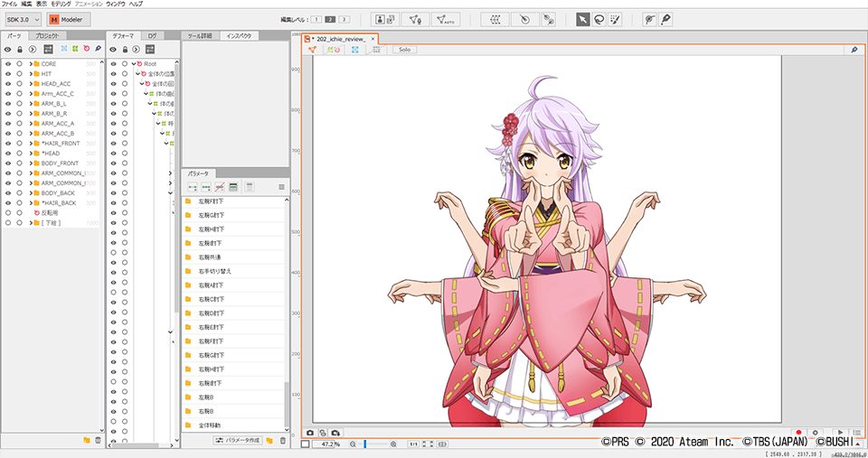Expand the CORE folder
The width and height of the screenshot is (868, 458).
click(31, 63)
